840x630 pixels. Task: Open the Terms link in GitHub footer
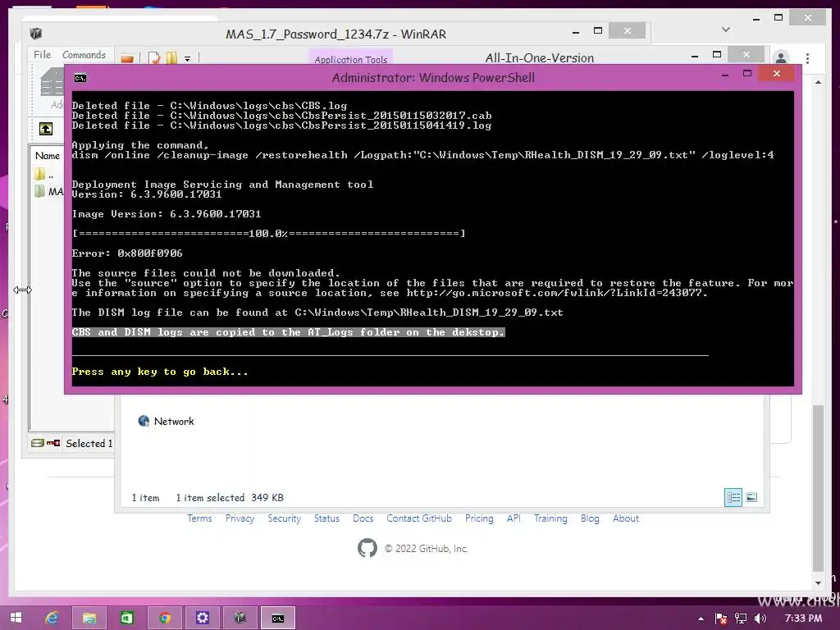(x=199, y=518)
